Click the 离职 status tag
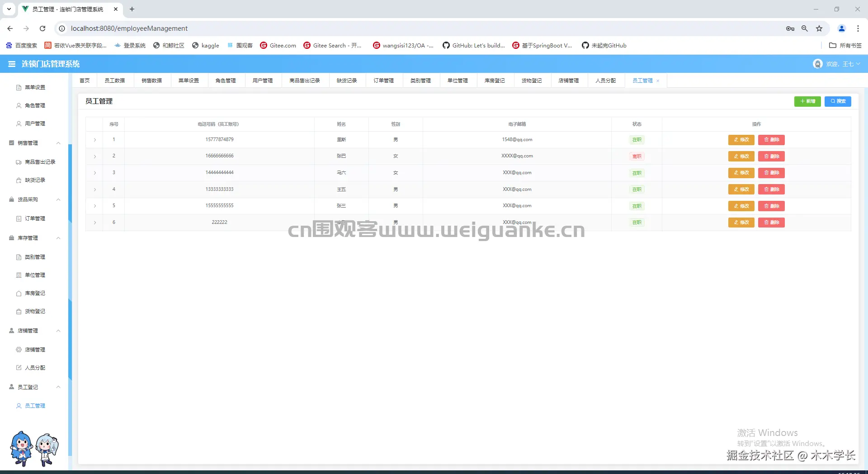 pos(637,156)
